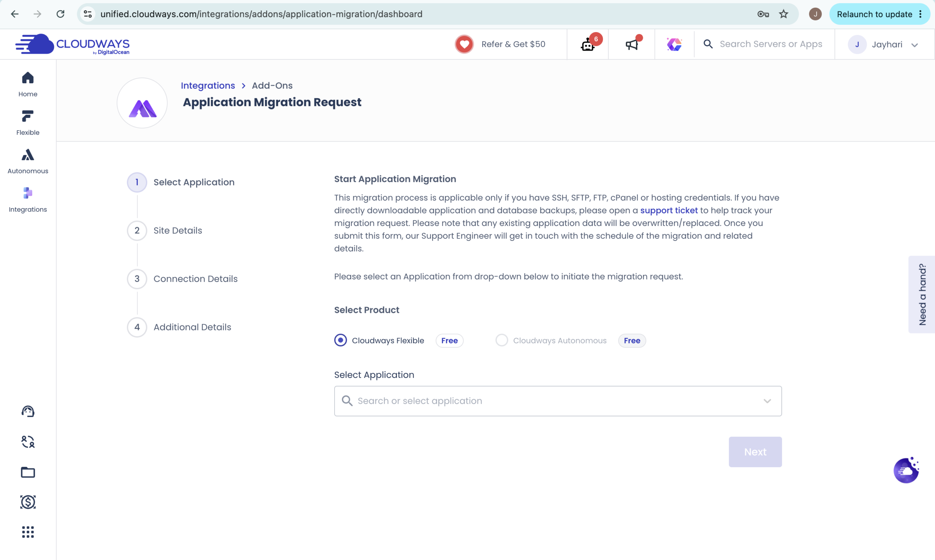The height and width of the screenshot is (560, 935).
Task: Click the Search or select application field
Action: [557, 401]
